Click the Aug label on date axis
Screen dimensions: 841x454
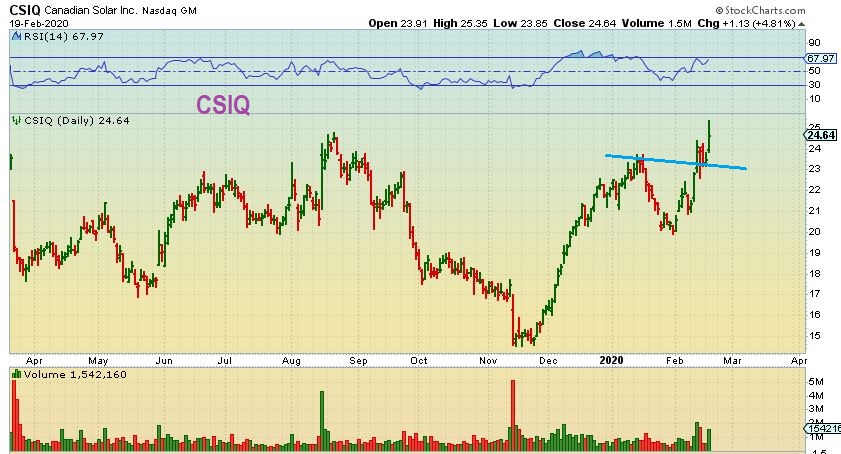[291, 361]
